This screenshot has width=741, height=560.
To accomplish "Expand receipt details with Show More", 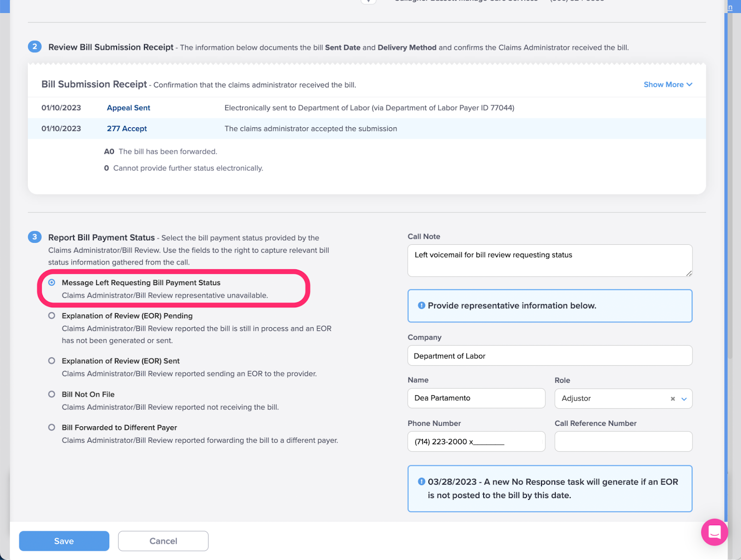I will (668, 84).
